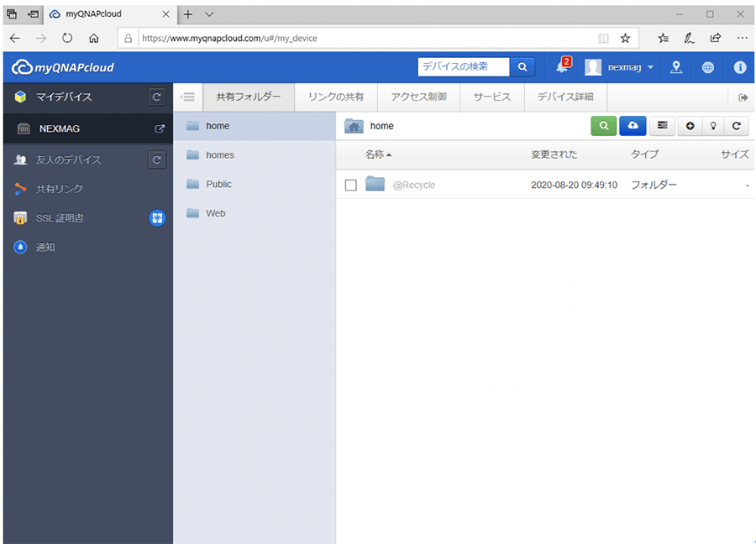Open 通知 in the sidebar
This screenshot has width=756, height=544.
tap(45, 247)
